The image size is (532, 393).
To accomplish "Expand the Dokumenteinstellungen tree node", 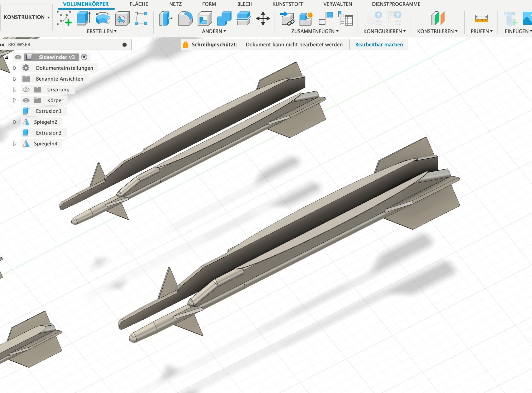I will click(15, 68).
